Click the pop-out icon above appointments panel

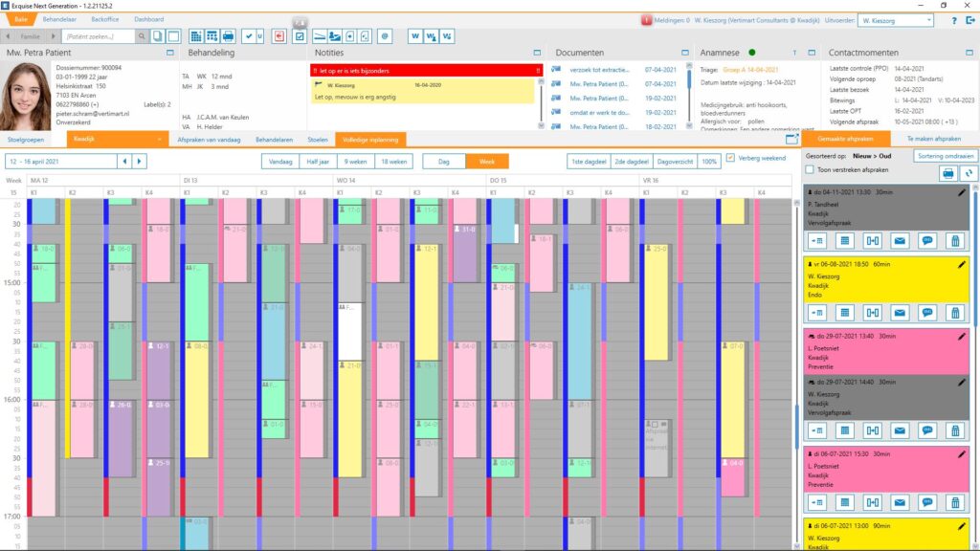(x=791, y=140)
